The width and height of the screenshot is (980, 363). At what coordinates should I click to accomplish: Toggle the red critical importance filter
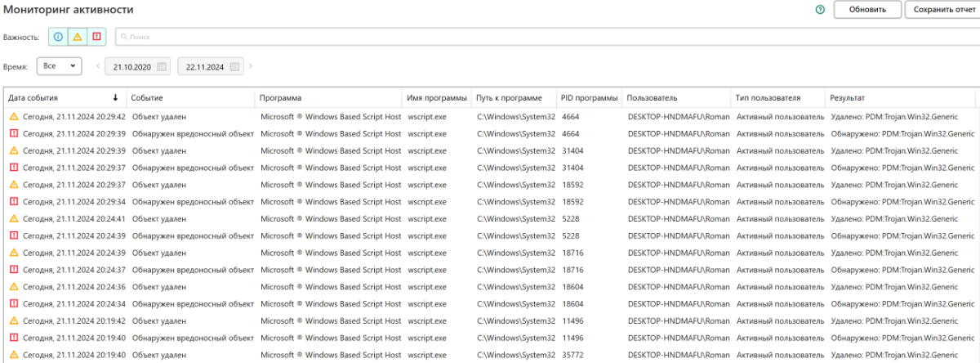(96, 37)
